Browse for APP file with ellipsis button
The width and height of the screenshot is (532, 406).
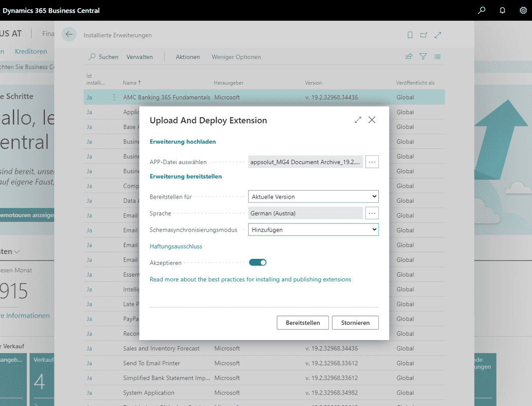pyautogui.click(x=372, y=162)
